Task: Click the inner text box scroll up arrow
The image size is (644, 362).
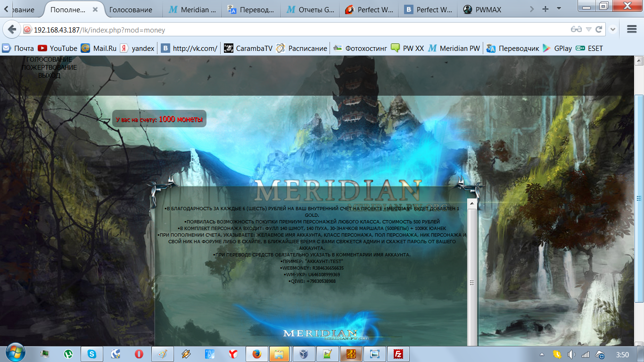Action: pyautogui.click(x=471, y=203)
